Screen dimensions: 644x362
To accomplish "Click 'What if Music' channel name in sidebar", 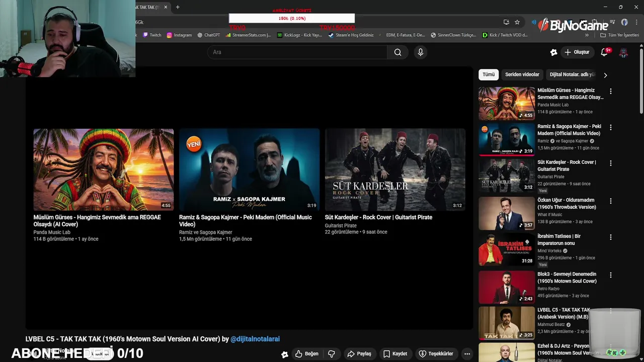I will [x=550, y=215].
